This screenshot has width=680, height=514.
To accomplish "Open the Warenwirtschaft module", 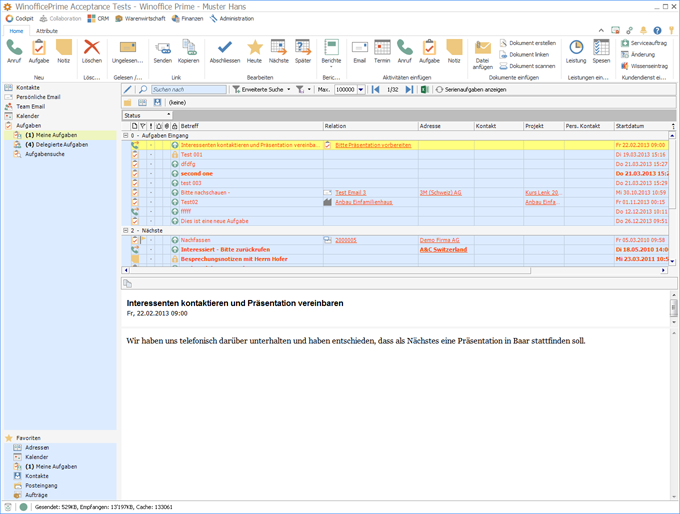I will [x=140, y=19].
